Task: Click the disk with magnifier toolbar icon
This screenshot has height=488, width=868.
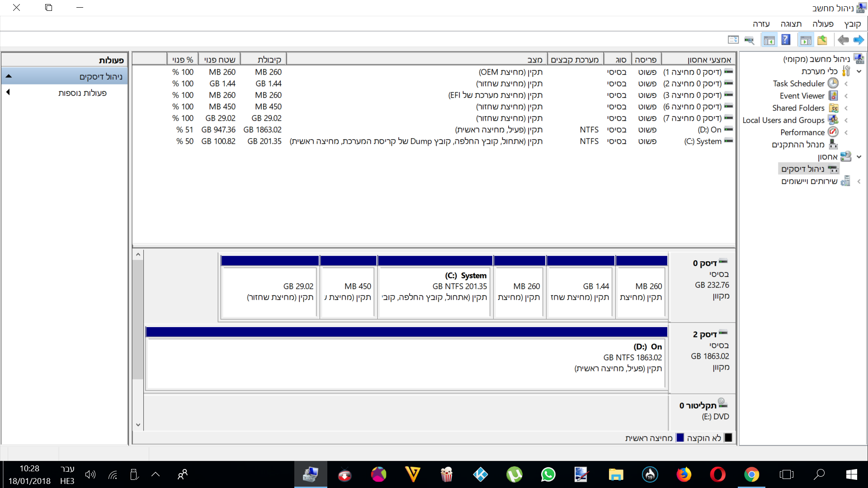Action: point(749,40)
